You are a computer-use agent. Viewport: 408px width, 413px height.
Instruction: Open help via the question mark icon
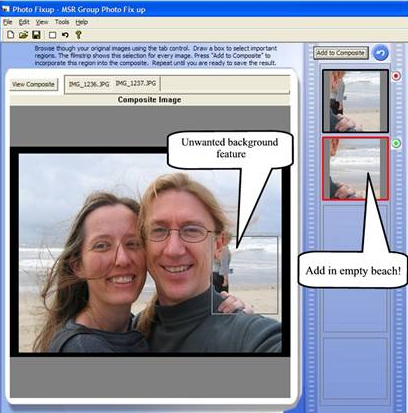coord(78,35)
